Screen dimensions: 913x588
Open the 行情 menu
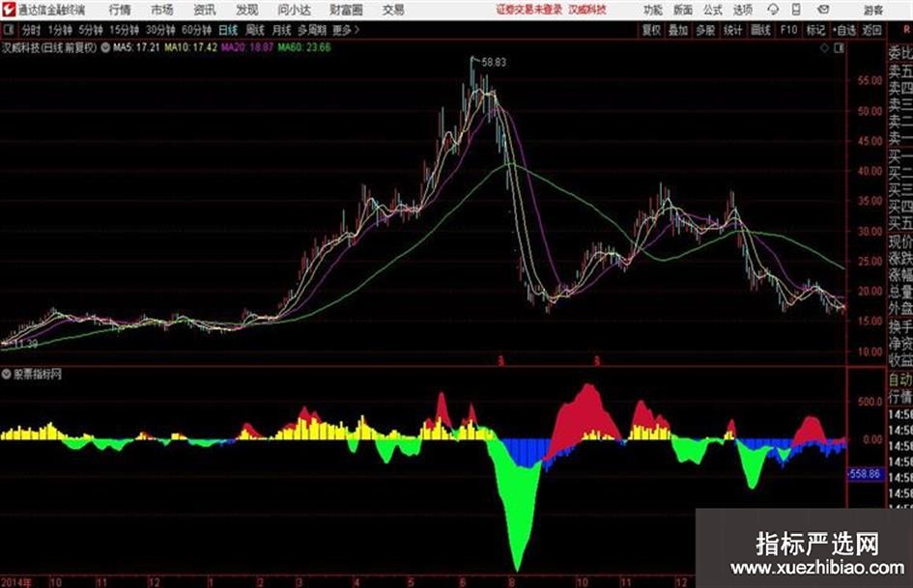tap(120, 10)
